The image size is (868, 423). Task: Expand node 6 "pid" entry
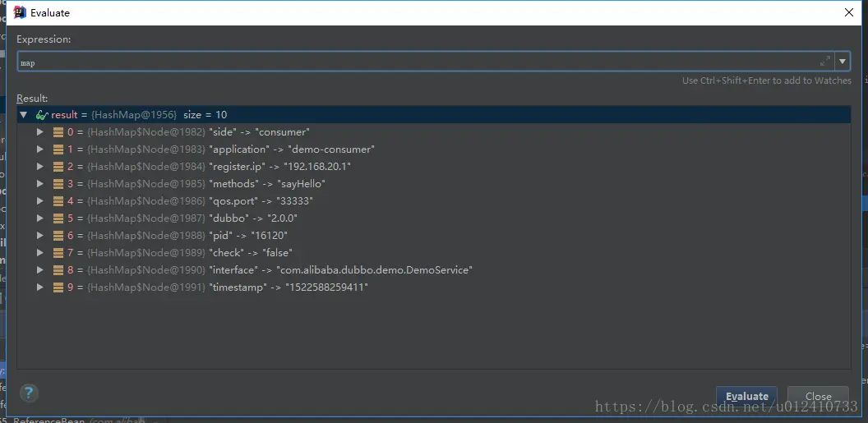[39, 236]
